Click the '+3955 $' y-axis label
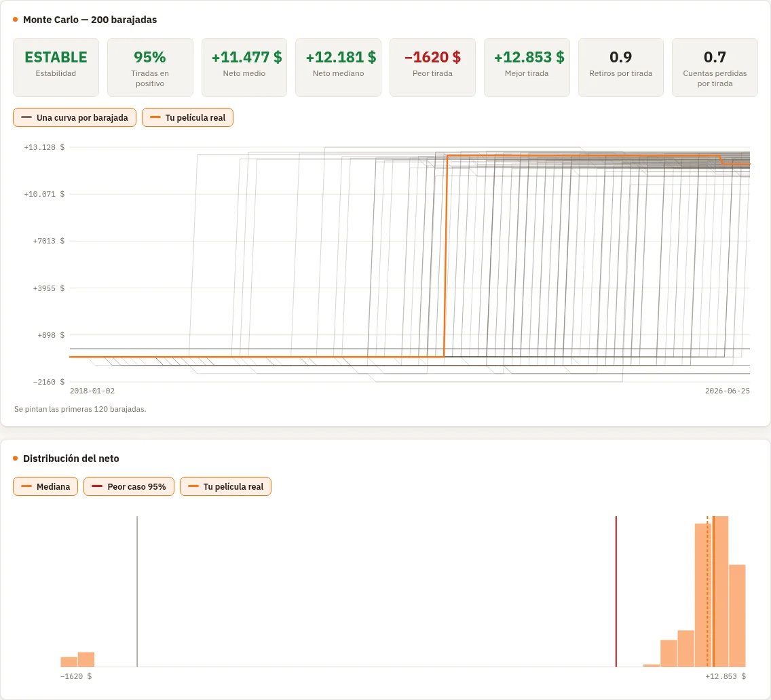The width and height of the screenshot is (771, 700). coord(49,288)
